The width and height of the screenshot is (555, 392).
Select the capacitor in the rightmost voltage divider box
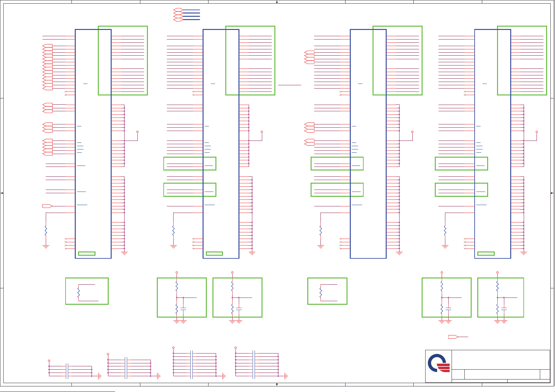click(x=504, y=309)
